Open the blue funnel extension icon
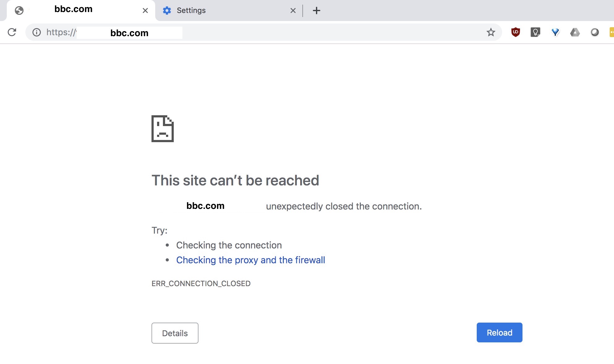This screenshot has width=614, height=364. (x=555, y=32)
